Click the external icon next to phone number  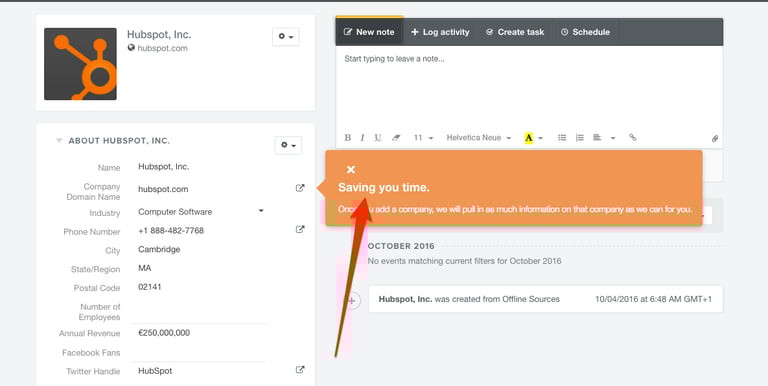[x=300, y=229]
